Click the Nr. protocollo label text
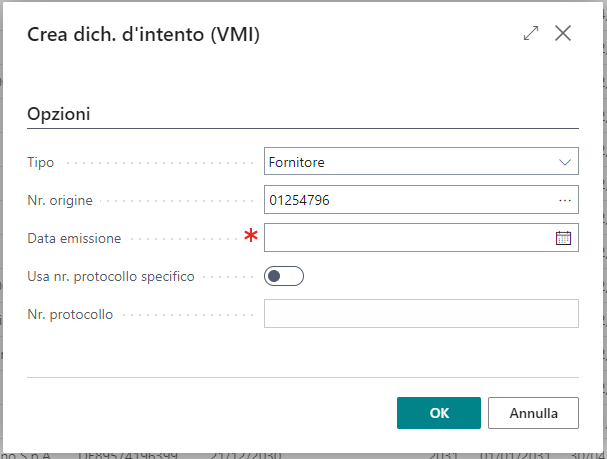Image resolution: width=607 pixels, height=459 pixels. 70,314
